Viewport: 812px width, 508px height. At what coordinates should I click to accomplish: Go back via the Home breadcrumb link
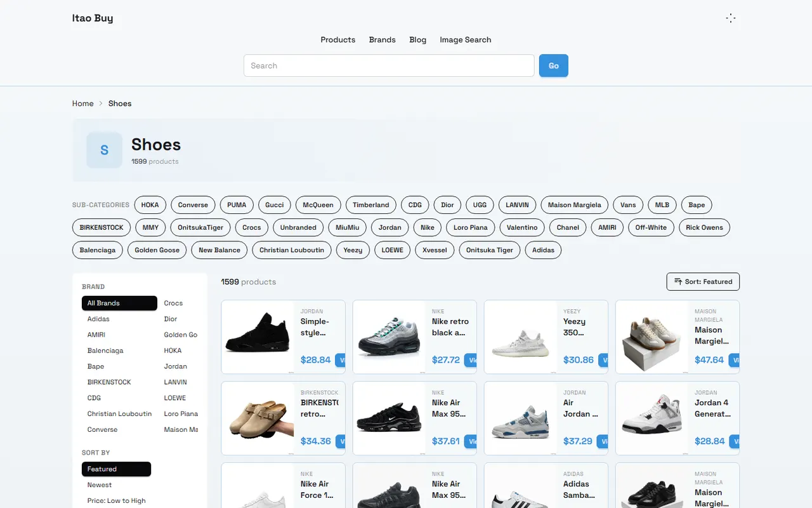click(x=83, y=104)
